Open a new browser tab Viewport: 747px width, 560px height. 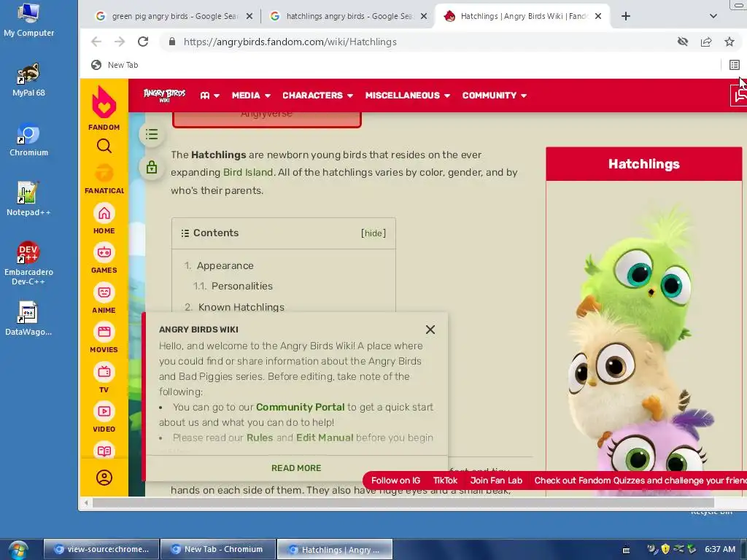(x=625, y=16)
